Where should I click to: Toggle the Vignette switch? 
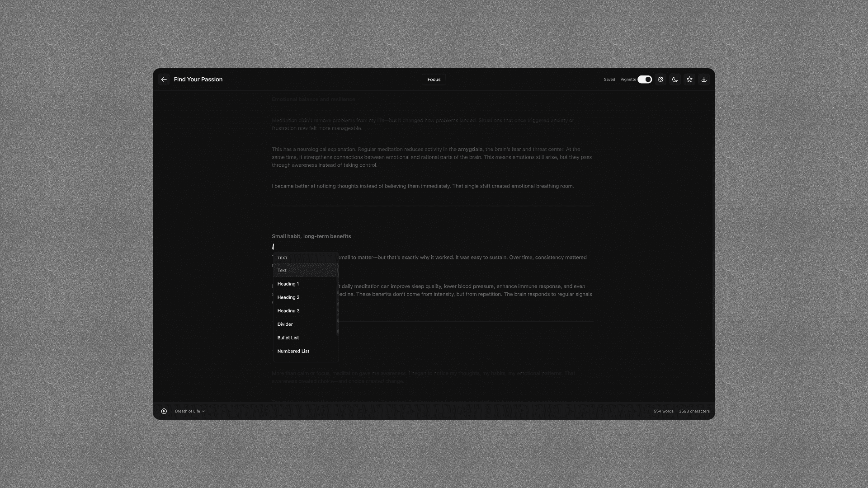(645, 80)
